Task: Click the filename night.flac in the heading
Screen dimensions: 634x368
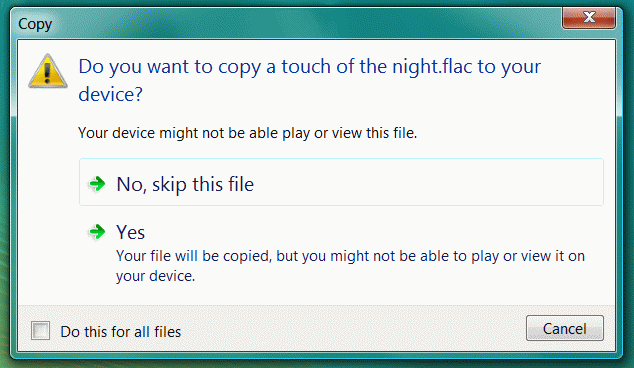Action: pos(432,67)
